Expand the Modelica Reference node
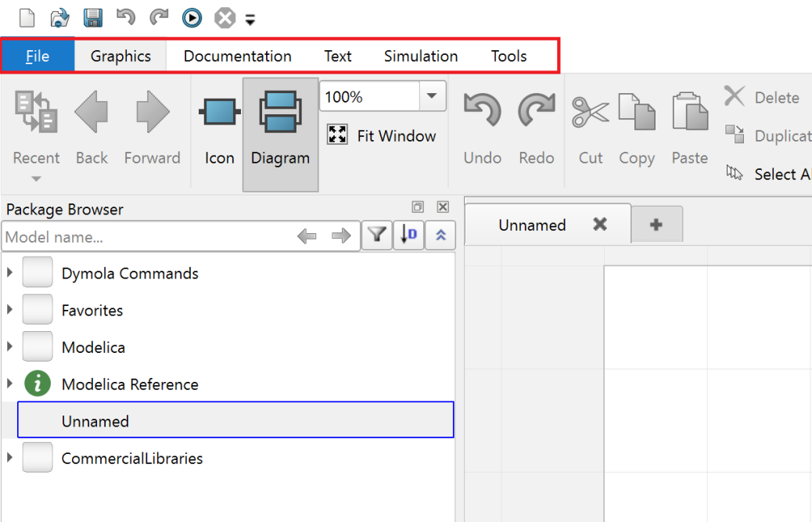 tap(10, 383)
